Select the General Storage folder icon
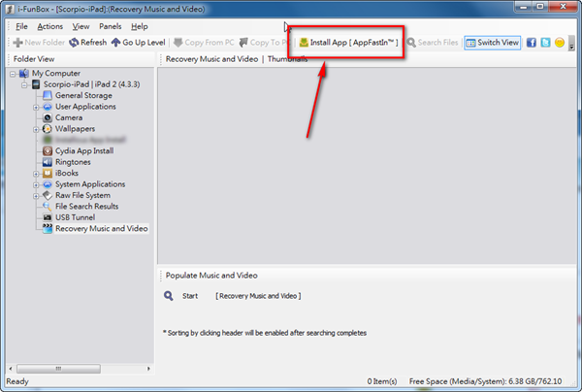582x392 pixels. click(48, 95)
